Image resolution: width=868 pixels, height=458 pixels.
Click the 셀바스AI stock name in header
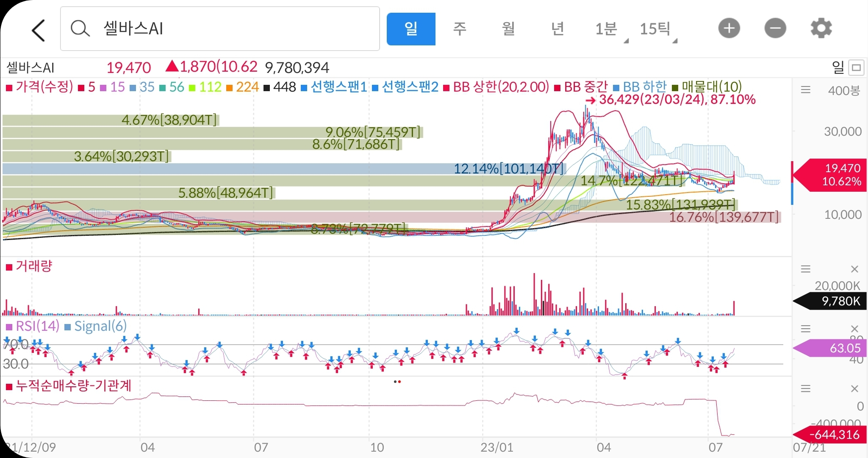coord(31,67)
